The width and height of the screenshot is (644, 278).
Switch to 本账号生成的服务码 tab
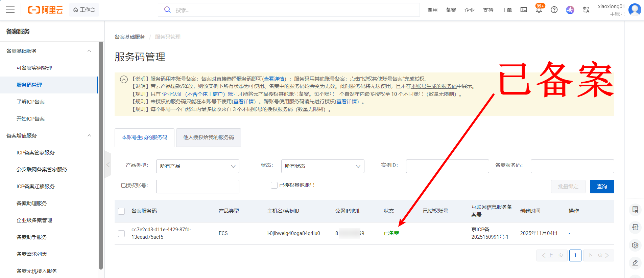[x=144, y=137]
